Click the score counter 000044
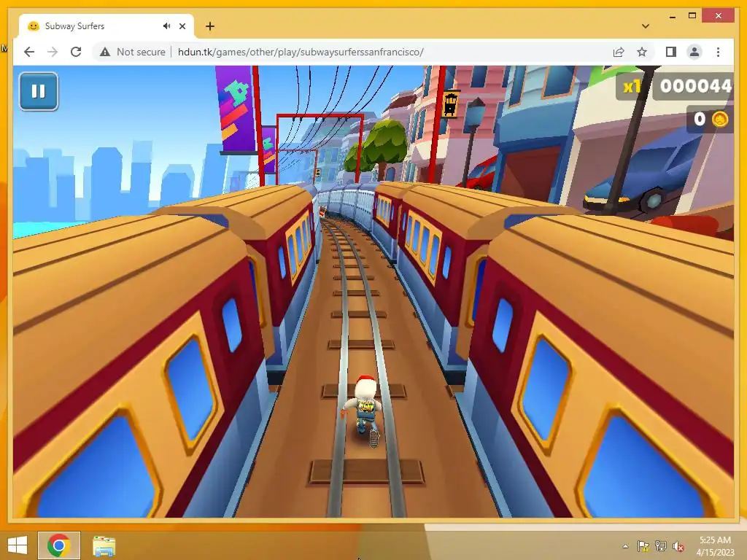Viewport: 747px width, 560px height. point(694,86)
